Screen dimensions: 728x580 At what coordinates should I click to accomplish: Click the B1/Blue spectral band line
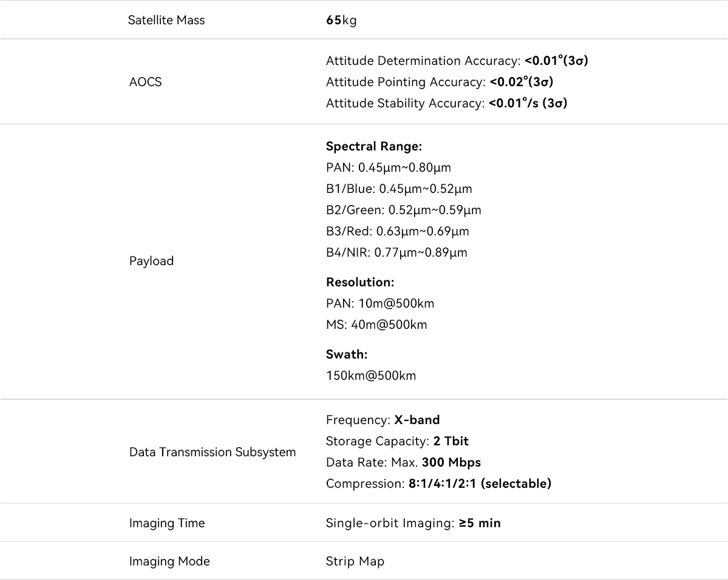(398, 189)
